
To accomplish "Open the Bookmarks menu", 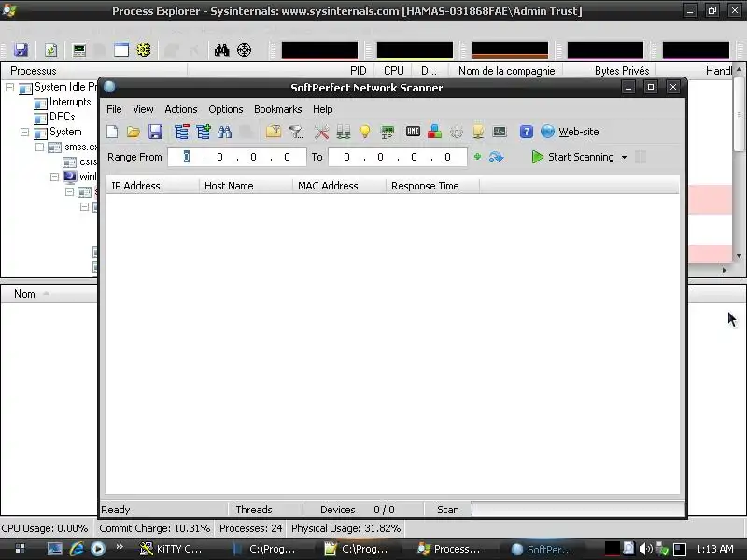I will [x=277, y=109].
